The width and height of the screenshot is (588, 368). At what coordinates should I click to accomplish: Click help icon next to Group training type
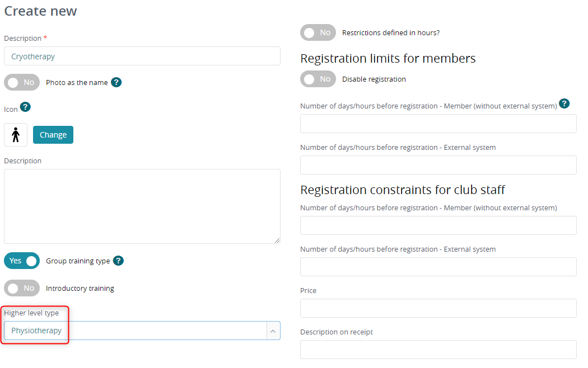tap(119, 261)
